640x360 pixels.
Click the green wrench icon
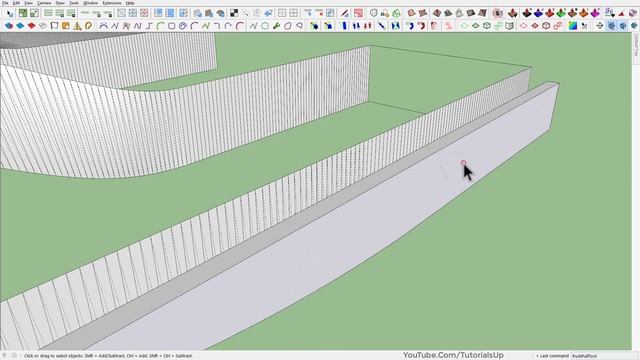point(276,26)
